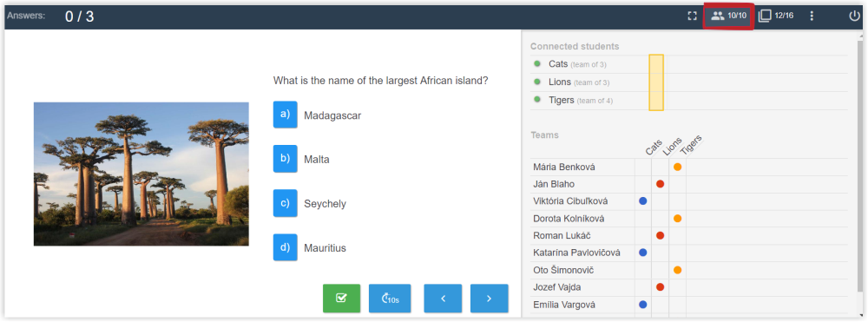Select the Lions team row
Viewport: 868px width, 322px height.
click(x=688, y=82)
